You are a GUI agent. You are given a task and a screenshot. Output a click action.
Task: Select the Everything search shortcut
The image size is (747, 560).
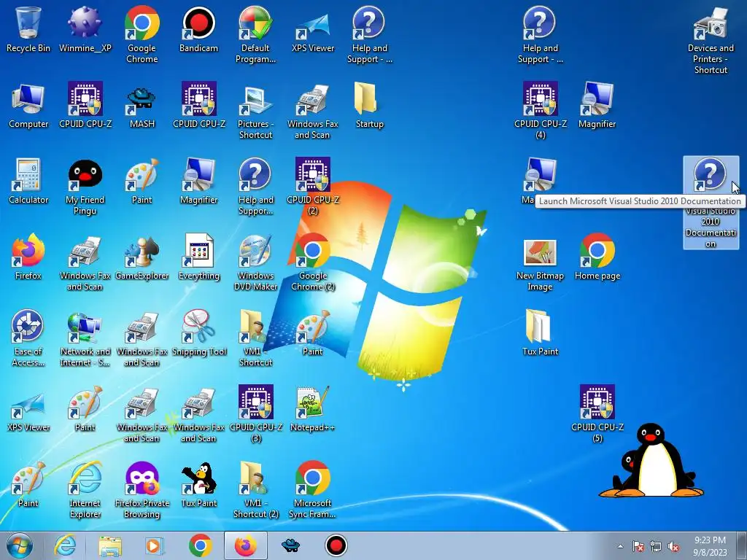198,257
